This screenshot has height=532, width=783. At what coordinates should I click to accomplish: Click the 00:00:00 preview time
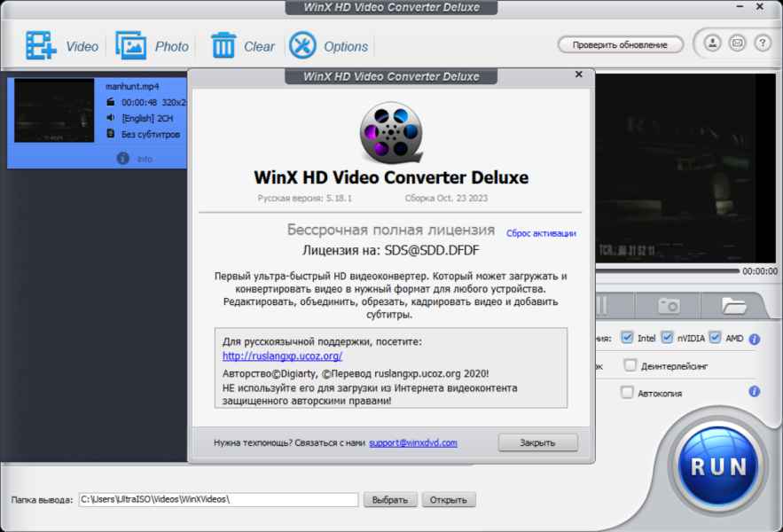(x=760, y=271)
